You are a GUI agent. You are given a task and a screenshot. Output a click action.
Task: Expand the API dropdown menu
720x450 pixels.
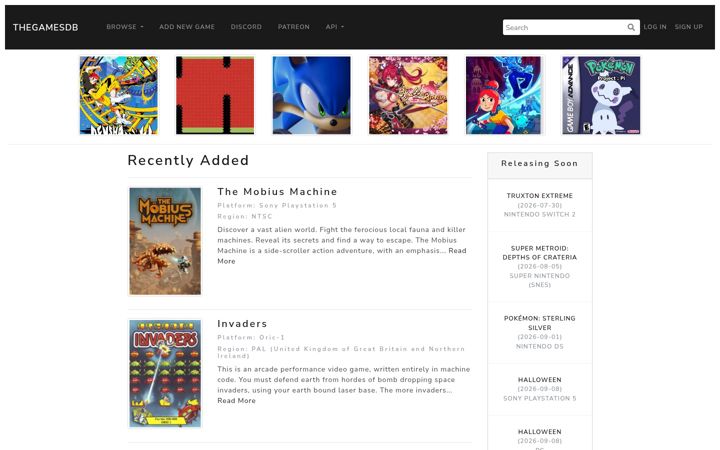point(335,27)
